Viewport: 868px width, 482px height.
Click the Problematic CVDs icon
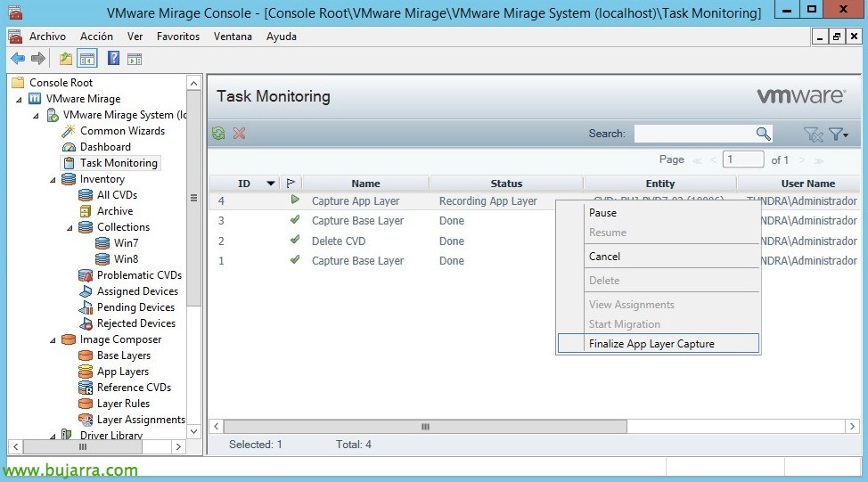tap(86, 275)
